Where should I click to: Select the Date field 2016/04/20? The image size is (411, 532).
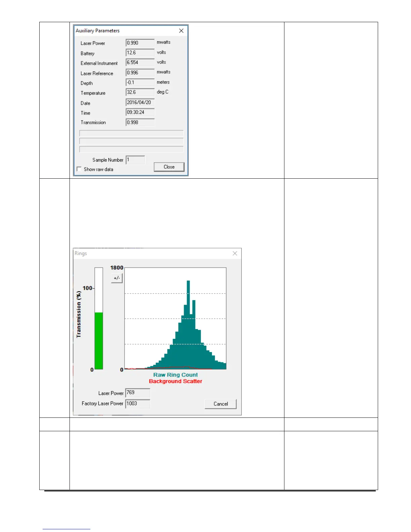[140, 102]
